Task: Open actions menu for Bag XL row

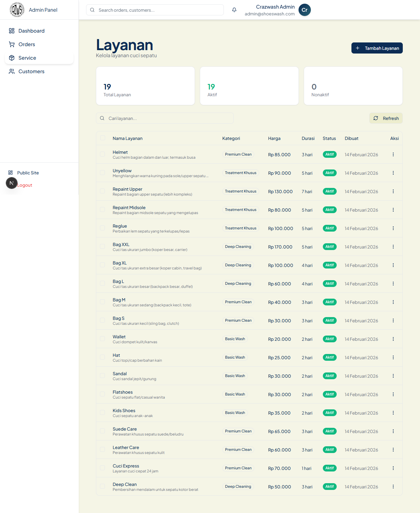Action: pos(393,265)
